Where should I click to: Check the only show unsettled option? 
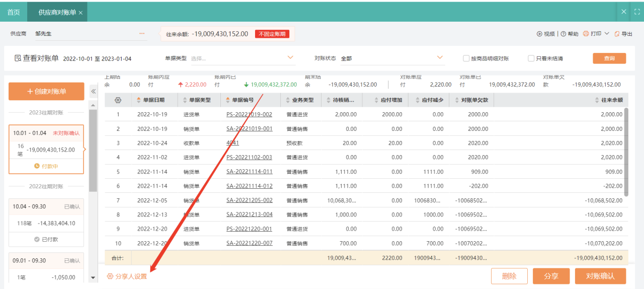pyautogui.click(x=531, y=58)
